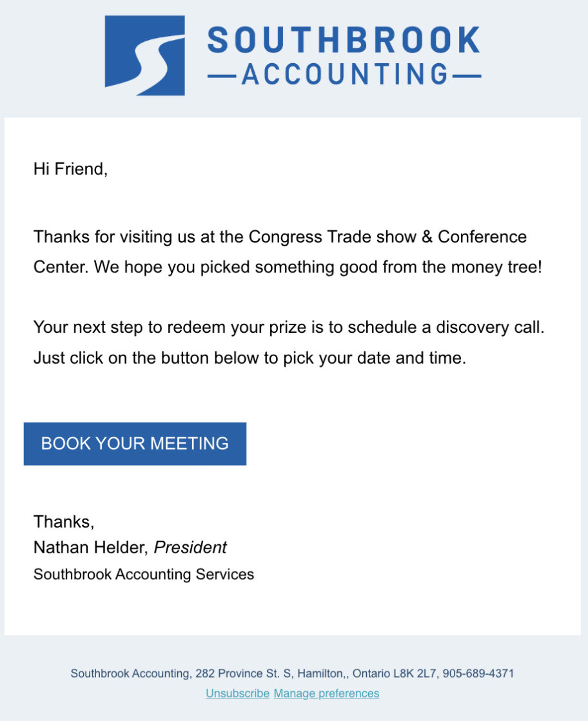
Task: Click the ACCOUNTING text under the wordmark
Action: [x=344, y=75]
